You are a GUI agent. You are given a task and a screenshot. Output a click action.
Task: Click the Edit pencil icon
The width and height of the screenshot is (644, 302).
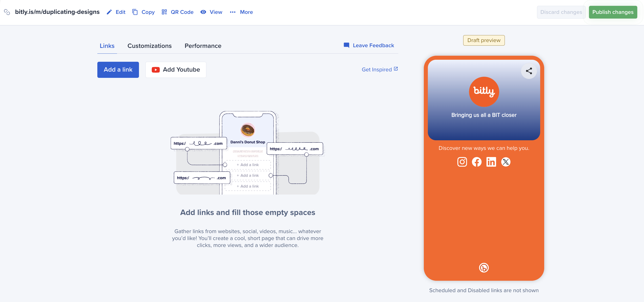tap(109, 12)
